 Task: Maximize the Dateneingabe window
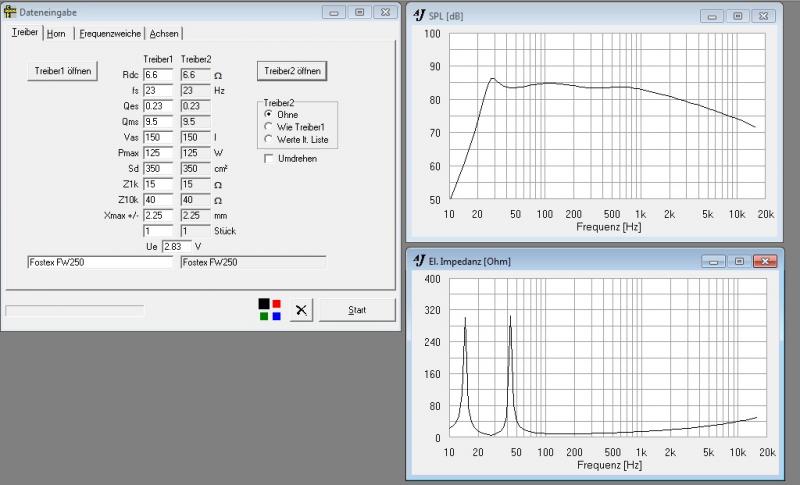[x=359, y=12]
